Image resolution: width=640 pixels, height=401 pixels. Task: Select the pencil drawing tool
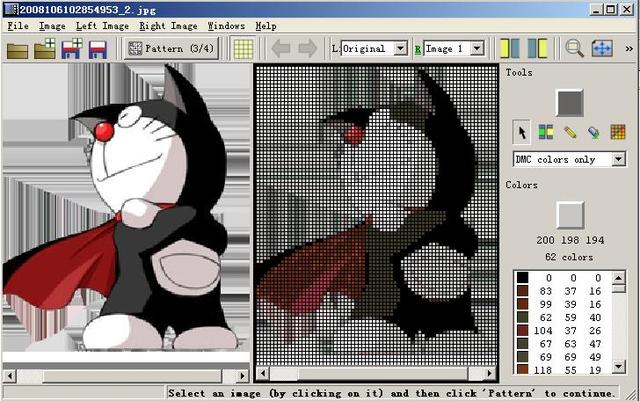coord(570,132)
